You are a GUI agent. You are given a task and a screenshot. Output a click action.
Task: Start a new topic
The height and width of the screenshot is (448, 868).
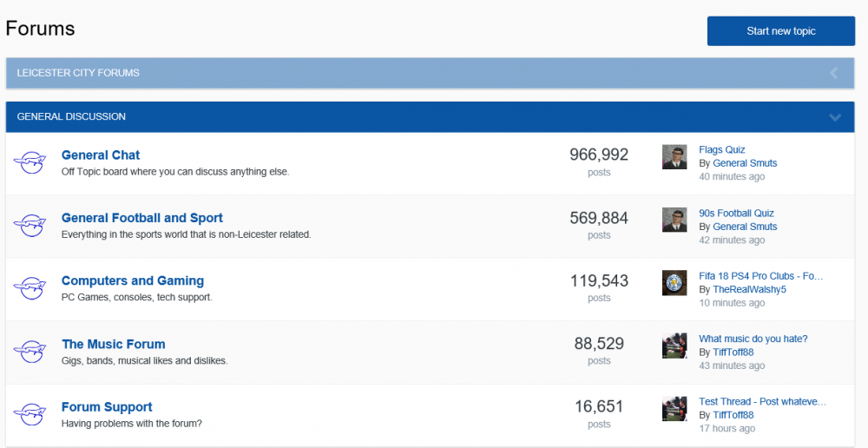(781, 31)
